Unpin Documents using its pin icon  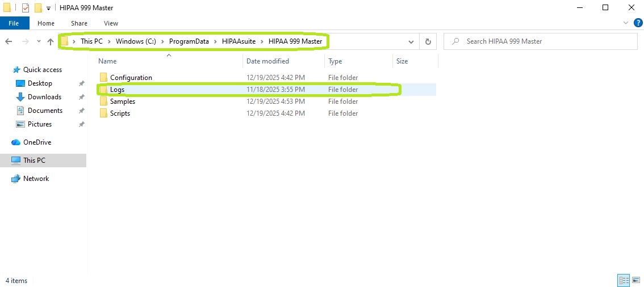(82, 110)
